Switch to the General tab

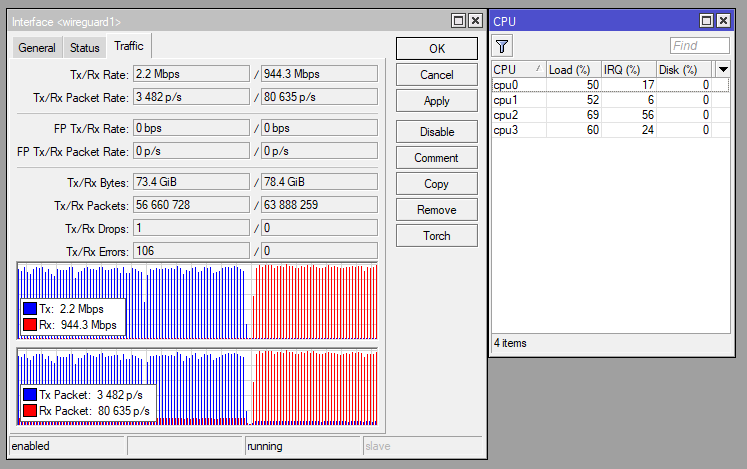[x=37, y=48]
